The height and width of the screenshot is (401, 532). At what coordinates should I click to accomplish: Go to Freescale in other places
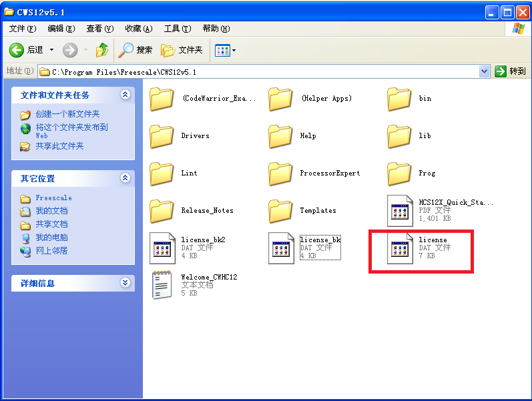click(x=53, y=197)
